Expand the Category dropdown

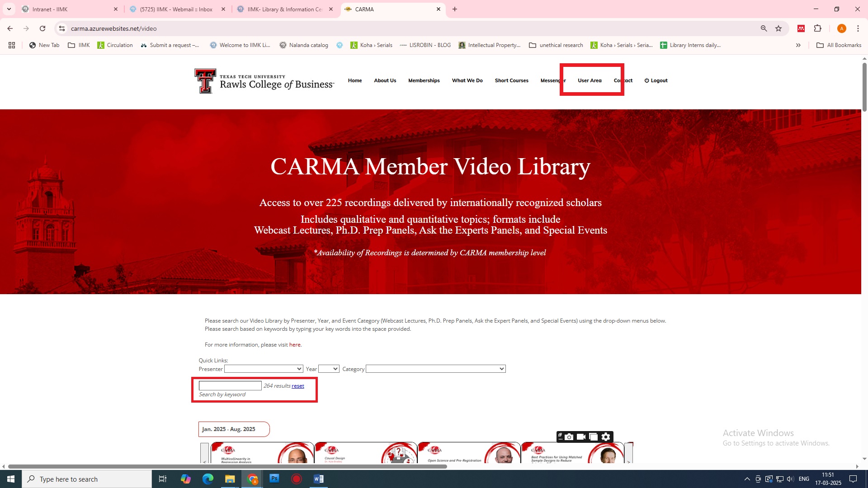click(x=435, y=369)
